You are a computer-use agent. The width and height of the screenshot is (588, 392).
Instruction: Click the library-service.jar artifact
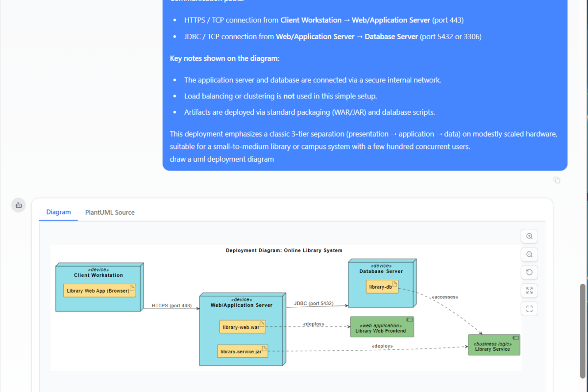241,351
